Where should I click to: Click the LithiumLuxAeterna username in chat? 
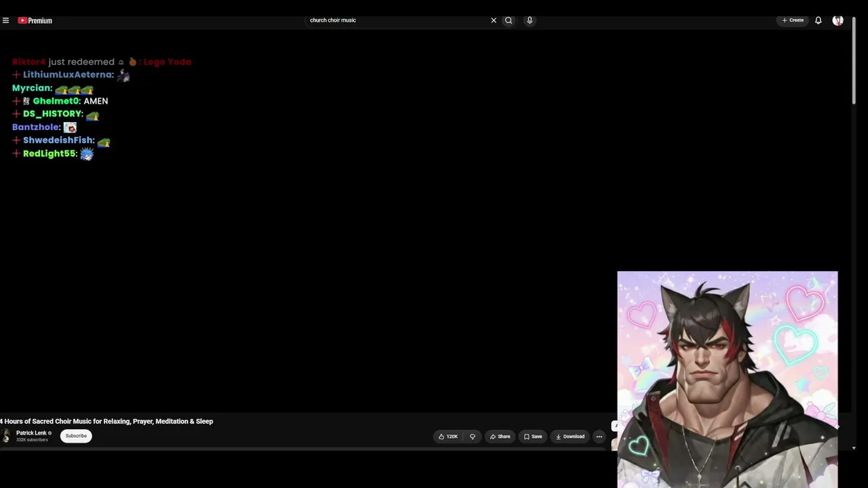[x=67, y=75]
